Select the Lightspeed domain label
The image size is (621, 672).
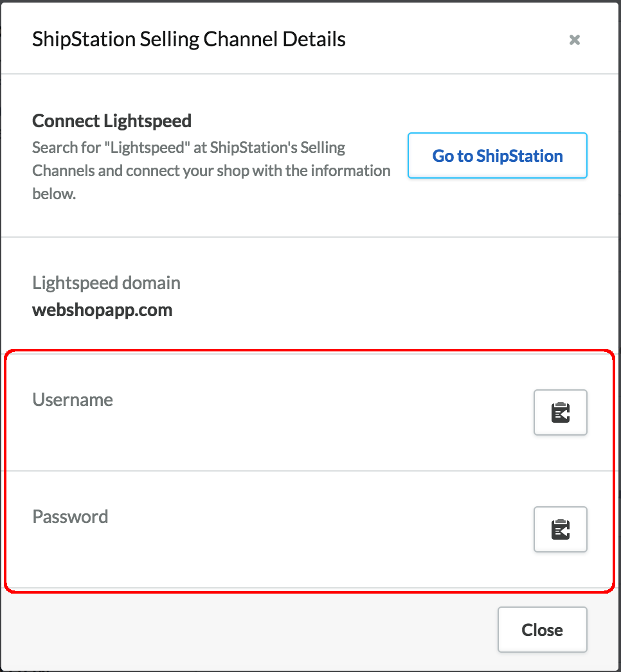pyautogui.click(x=106, y=283)
